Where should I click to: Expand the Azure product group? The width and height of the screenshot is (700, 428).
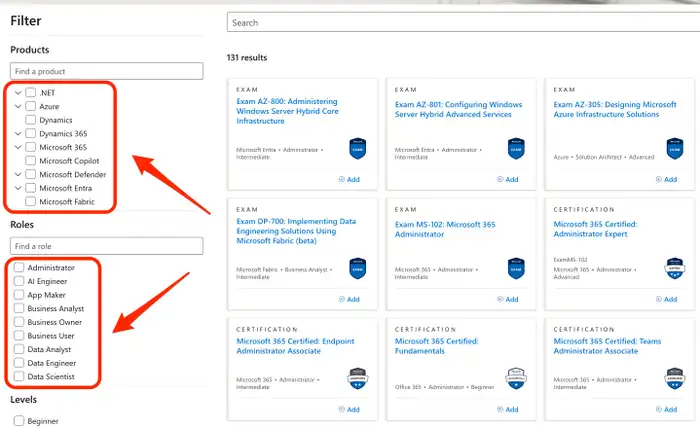[x=18, y=106]
